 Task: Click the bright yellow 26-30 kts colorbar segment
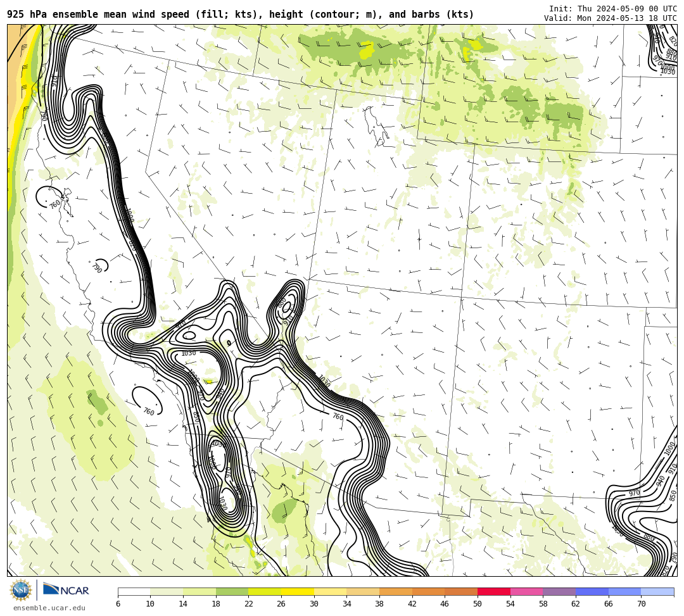tap(298, 591)
